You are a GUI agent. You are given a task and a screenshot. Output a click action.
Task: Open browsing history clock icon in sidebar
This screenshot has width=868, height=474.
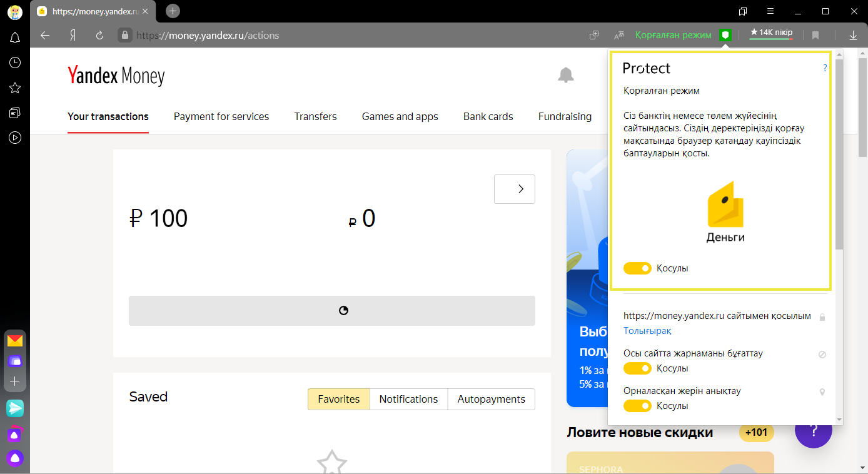[x=15, y=63]
